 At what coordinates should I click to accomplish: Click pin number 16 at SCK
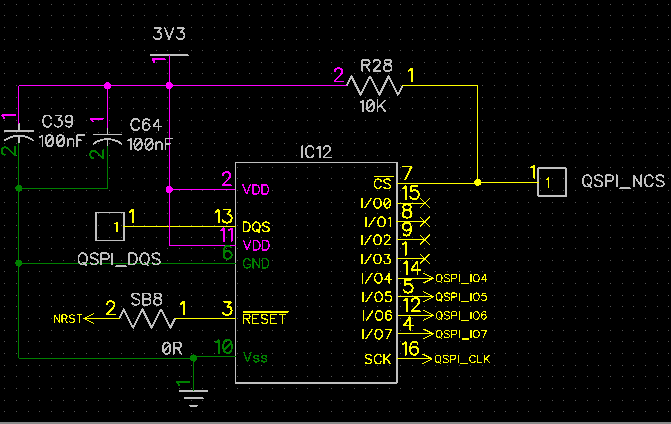410,349
